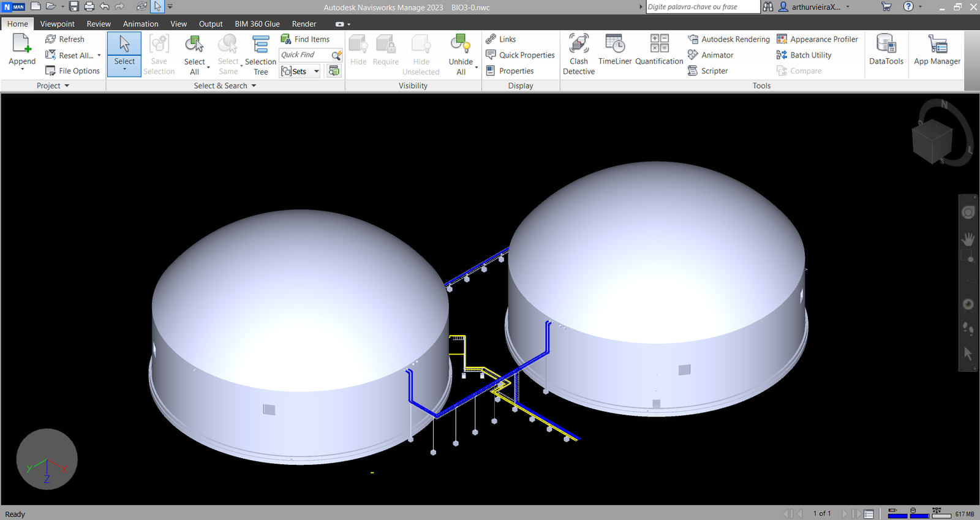The width and height of the screenshot is (980, 520).
Task: Open the Quantification workbook
Action: pyautogui.click(x=659, y=50)
